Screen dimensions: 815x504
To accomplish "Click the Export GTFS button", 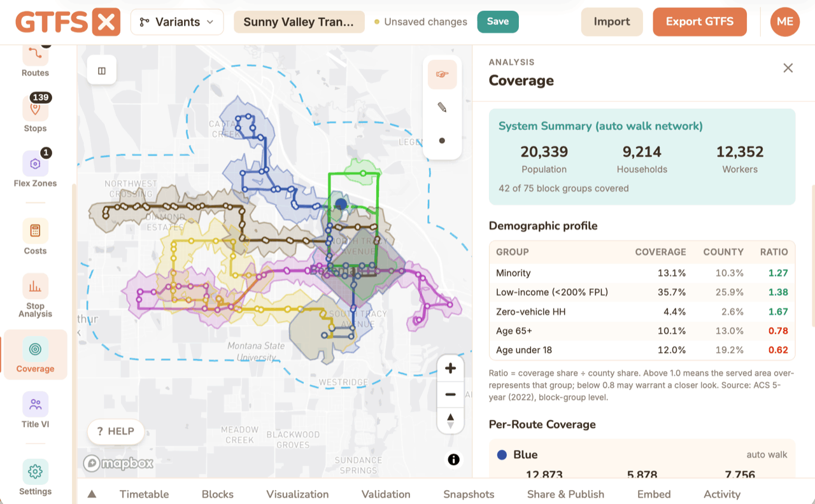I will pyautogui.click(x=700, y=22).
